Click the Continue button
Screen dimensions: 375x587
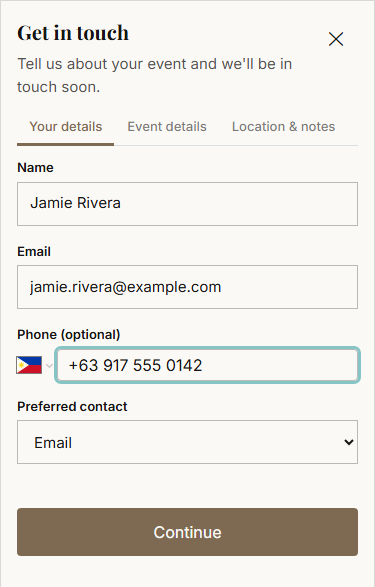click(187, 532)
